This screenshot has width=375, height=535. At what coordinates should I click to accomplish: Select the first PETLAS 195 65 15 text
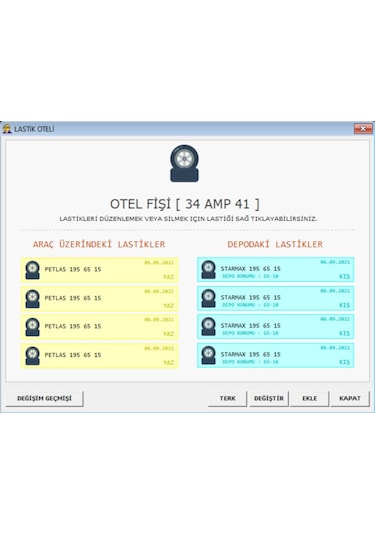pos(73,270)
